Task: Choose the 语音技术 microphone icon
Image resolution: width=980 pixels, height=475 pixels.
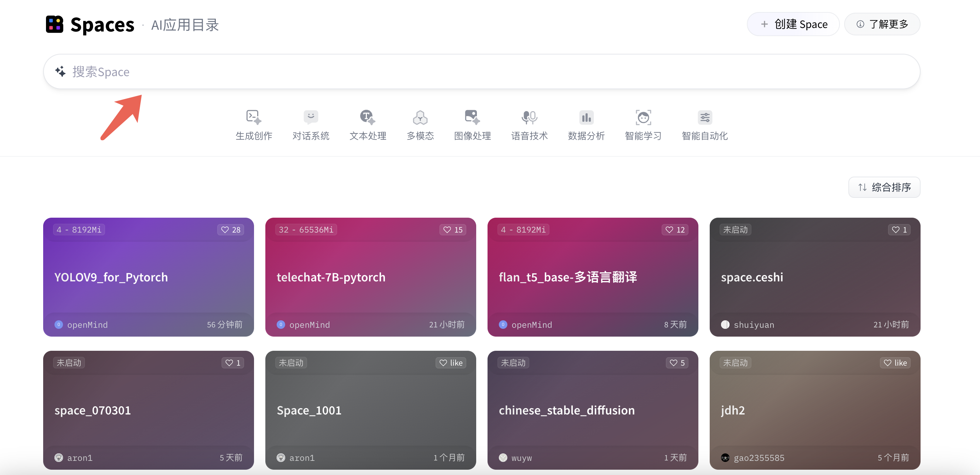Action: [x=529, y=117]
